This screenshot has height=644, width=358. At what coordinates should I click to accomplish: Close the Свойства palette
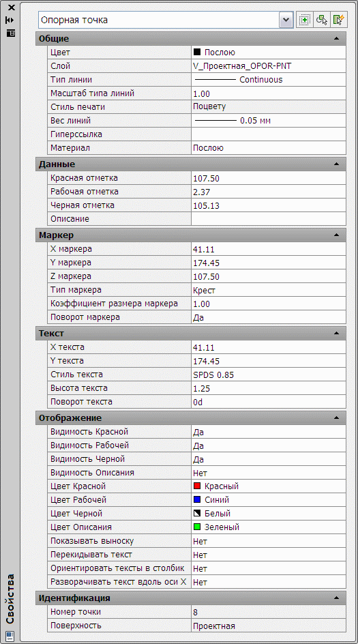[x=11, y=7]
